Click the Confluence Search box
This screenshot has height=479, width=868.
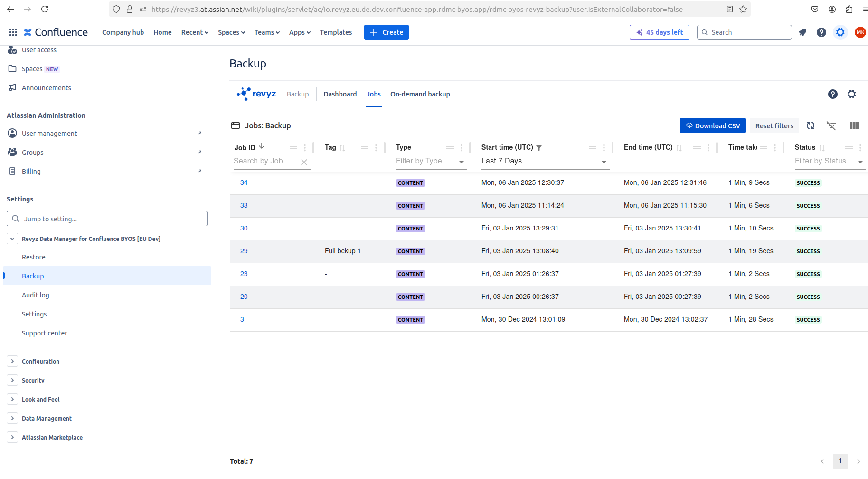744,32
